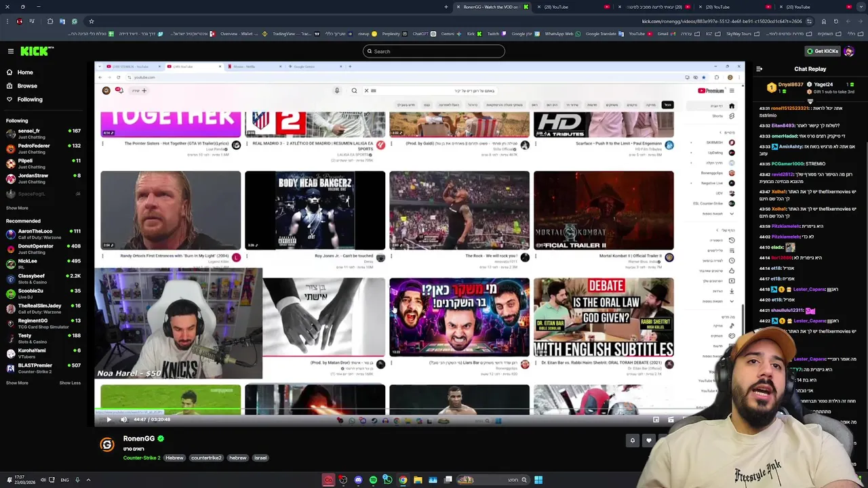
Task: Expand system tray hidden icons chevron
Action: [88, 480]
